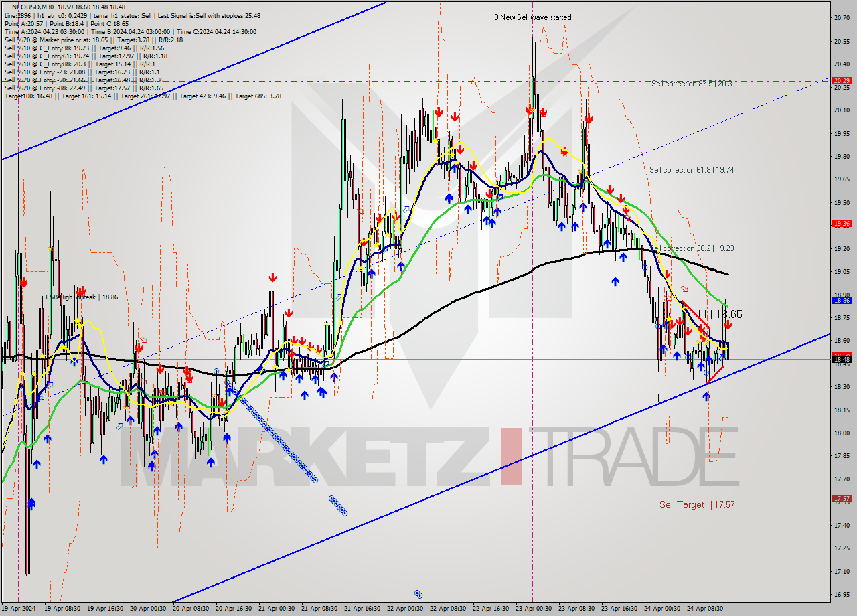The width and height of the screenshot is (857, 616).
Task: Click the 16.95 price axis value
Action: [841, 595]
